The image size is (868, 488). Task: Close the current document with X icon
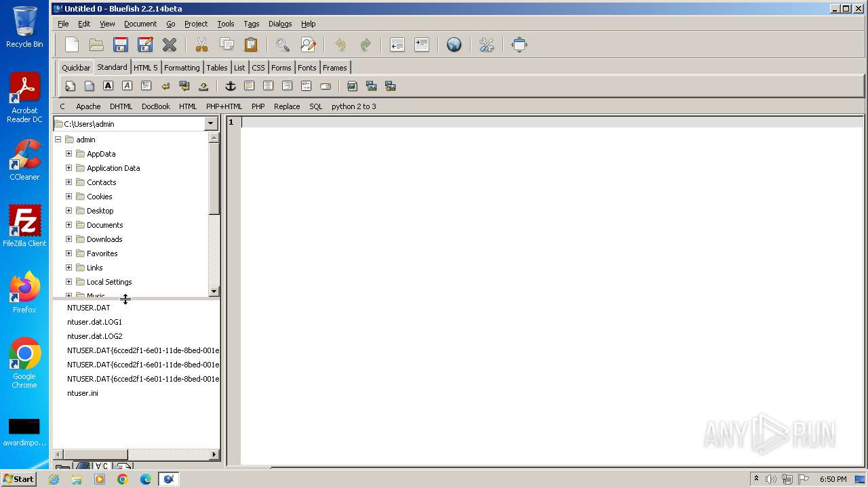pyautogui.click(x=170, y=45)
